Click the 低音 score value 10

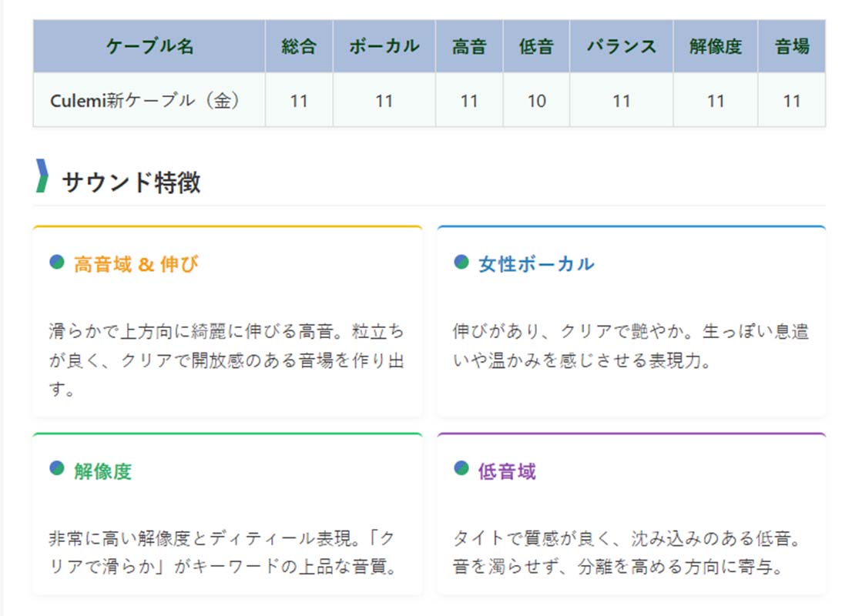[536, 101]
